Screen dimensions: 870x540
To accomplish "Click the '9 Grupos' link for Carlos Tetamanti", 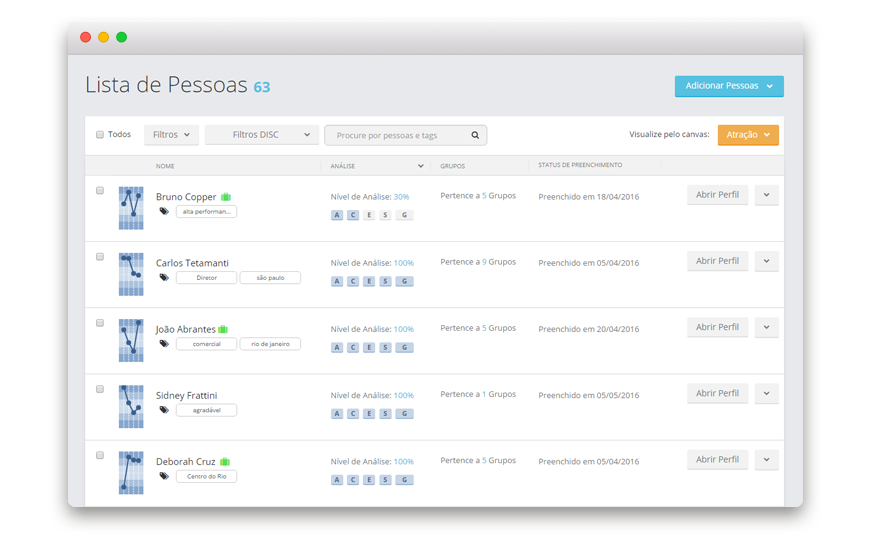I will click(x=499, y=262).
